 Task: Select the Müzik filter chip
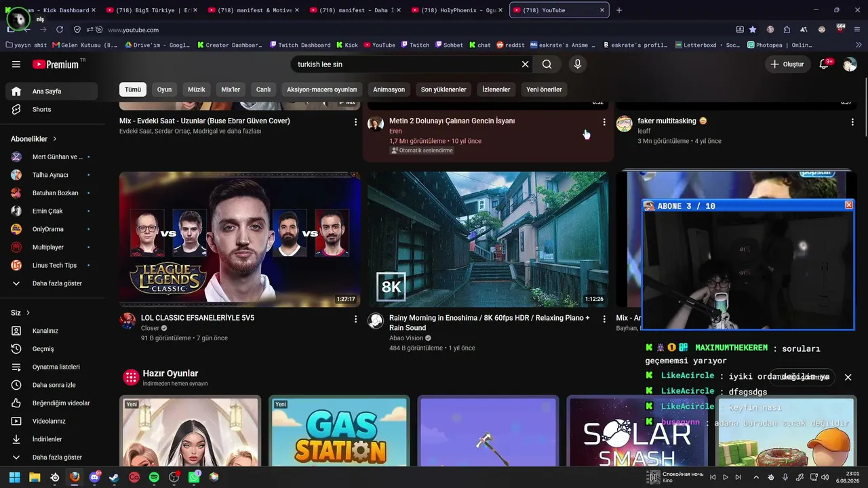pos(197,89)
